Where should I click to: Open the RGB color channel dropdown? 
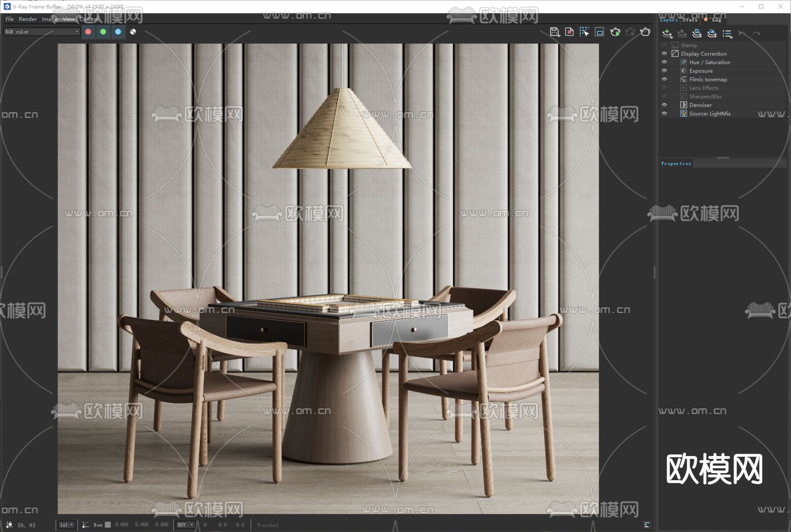[42, 32]
